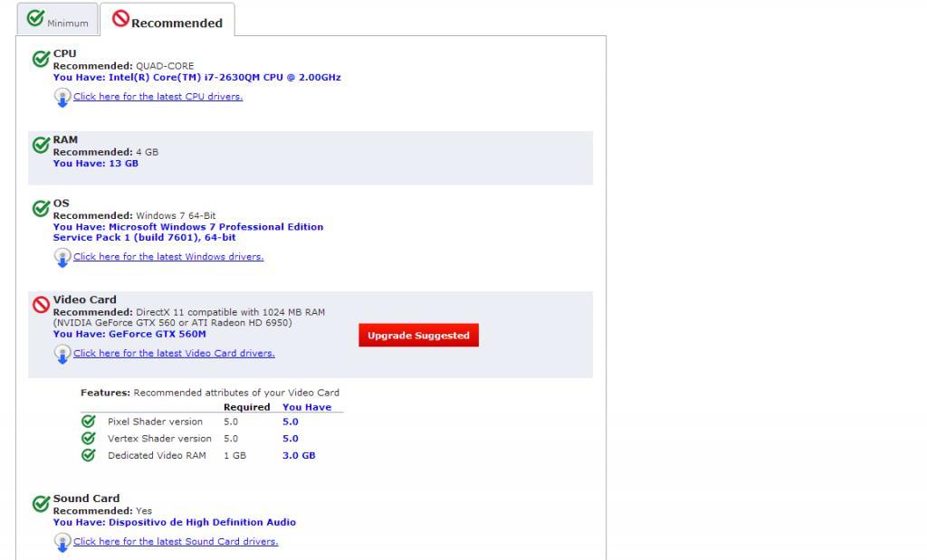Open the latest Video Card drivers link
The width and height of the screenshot is (927, 560).
(174, 353)
